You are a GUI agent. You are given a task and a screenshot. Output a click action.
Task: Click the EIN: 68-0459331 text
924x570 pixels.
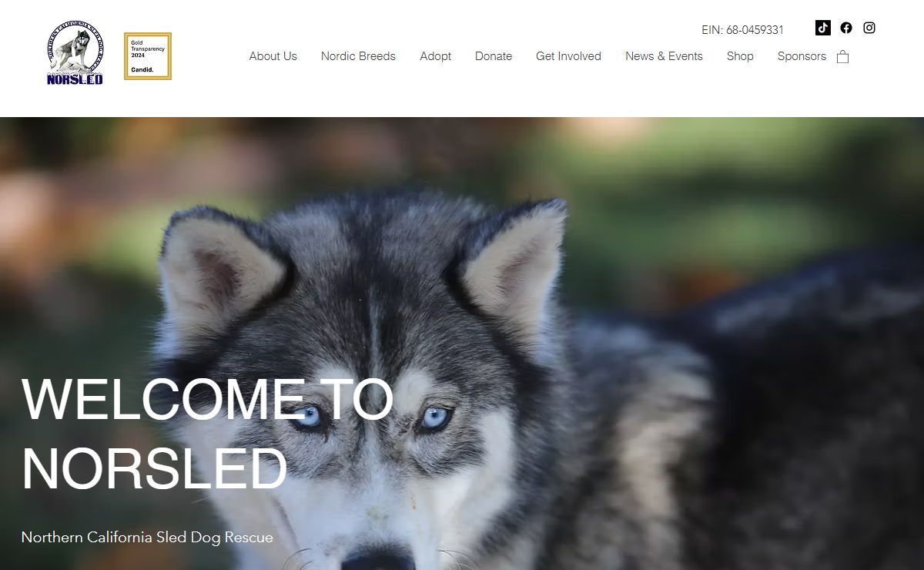[742, 30]
